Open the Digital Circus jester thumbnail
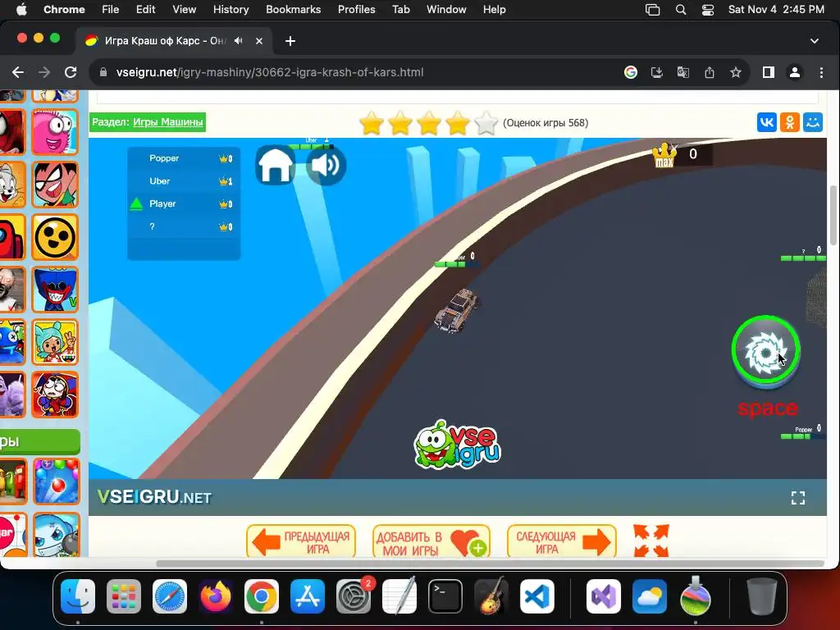This screenshot has height=630, width=840. pos(55,395)
